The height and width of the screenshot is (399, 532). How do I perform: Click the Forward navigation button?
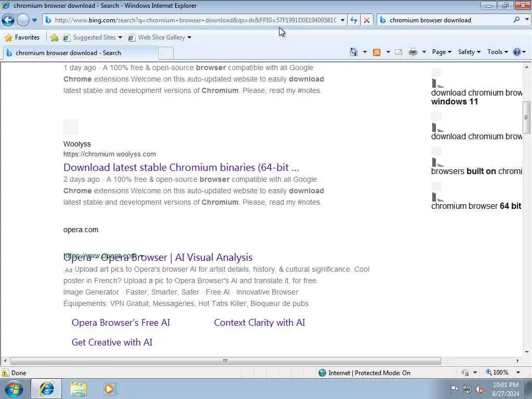tap(23, 20)
